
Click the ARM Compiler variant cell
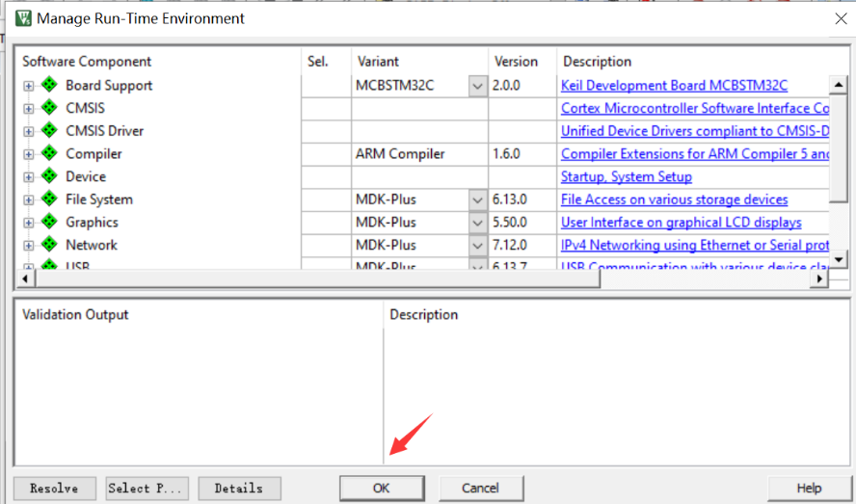pos(419,154)
